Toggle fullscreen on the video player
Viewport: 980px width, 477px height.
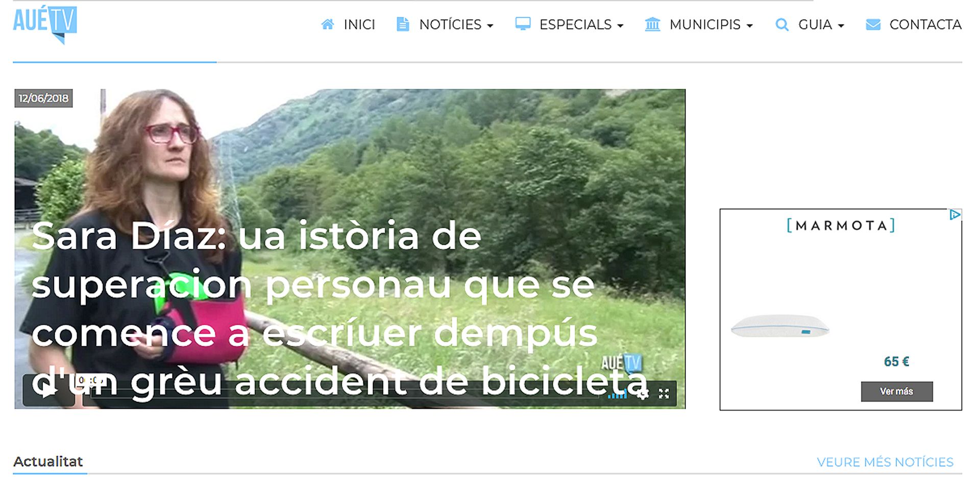[664, 393]
